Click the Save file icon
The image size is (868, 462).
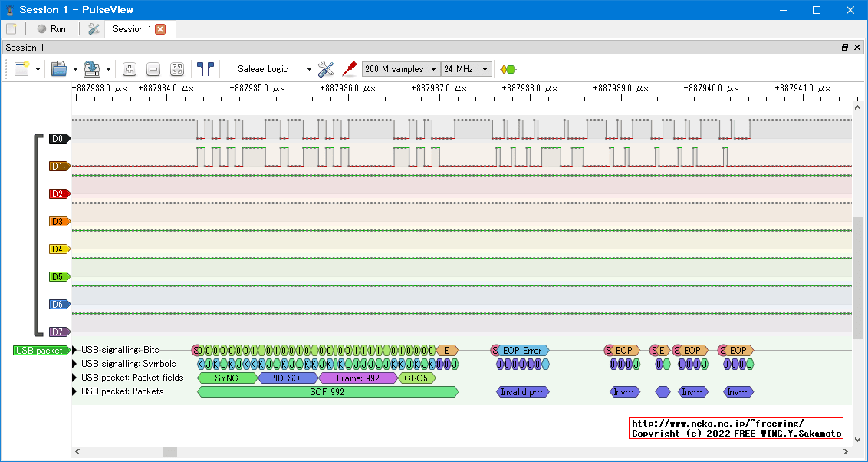[91, 69]
